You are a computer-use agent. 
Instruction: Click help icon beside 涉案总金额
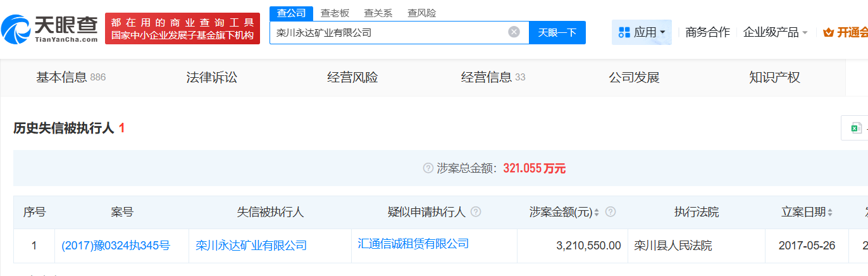pyautogui.click(x=428, y=168)
